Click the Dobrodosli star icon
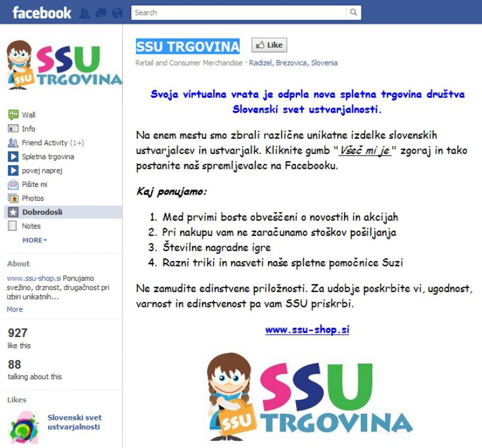Screen dimensions: 482x448 13,212
